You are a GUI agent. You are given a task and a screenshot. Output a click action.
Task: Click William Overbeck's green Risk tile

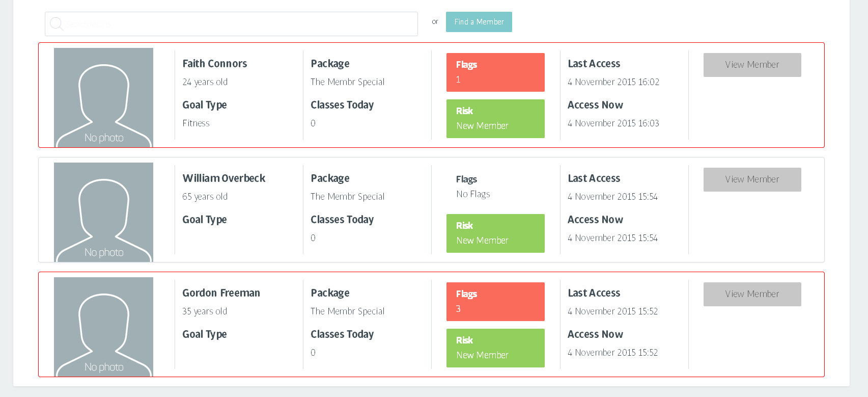click(495, 233)
